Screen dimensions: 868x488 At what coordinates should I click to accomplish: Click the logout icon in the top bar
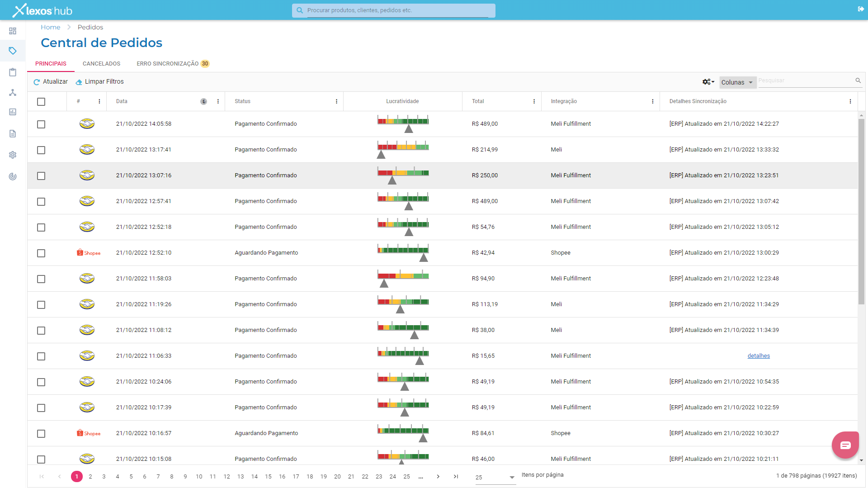861,9
